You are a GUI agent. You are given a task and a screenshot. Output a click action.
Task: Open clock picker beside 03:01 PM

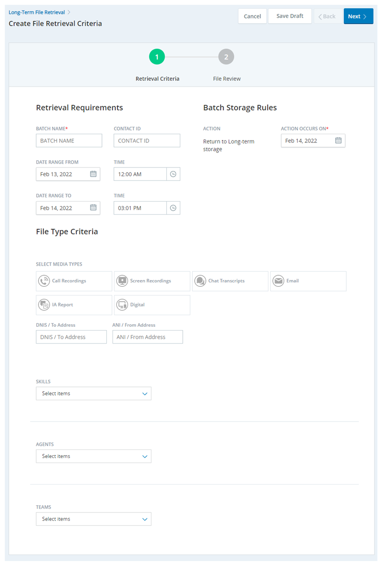(x=173, y=208)
